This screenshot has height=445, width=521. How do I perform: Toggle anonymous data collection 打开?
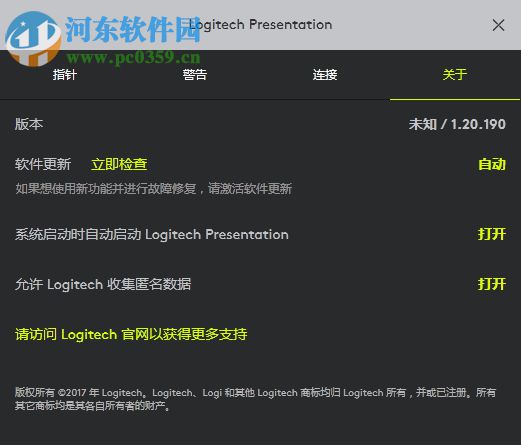pyautogui.click(x=492, y=284)
